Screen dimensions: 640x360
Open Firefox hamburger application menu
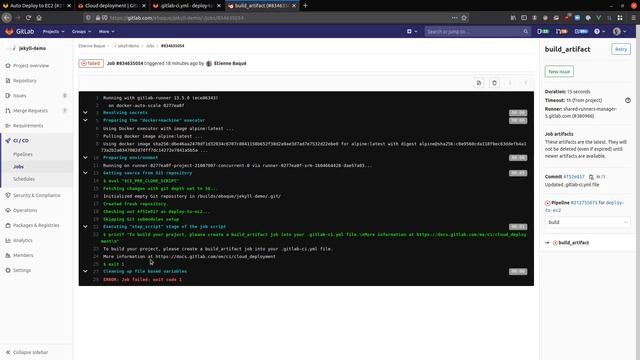click(x=633, y=18)
